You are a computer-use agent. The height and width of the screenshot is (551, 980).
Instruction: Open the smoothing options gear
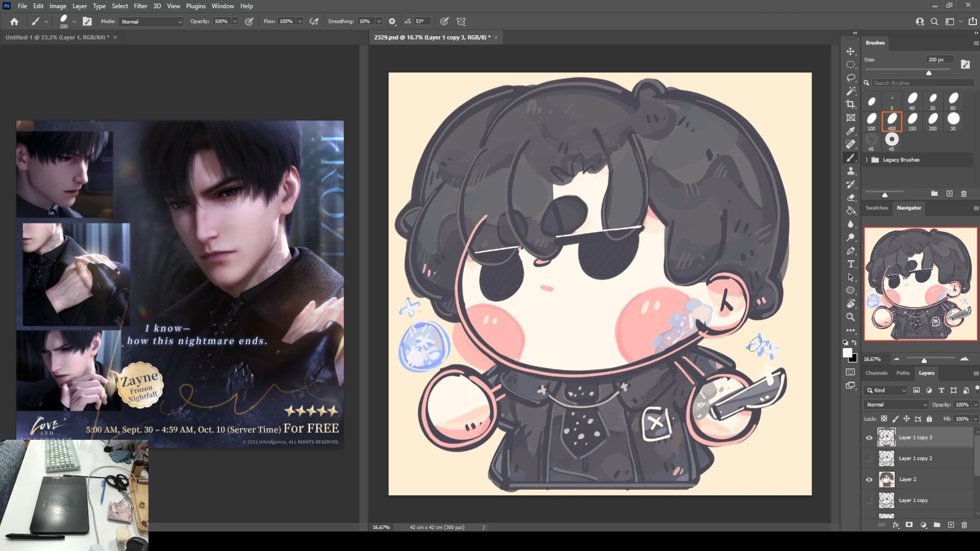(392, 21)
